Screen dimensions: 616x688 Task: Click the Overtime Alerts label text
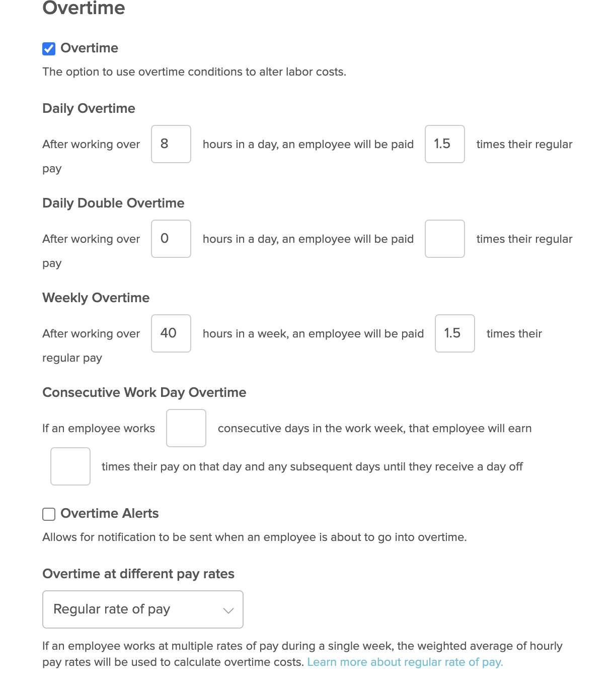pos(110,514)
